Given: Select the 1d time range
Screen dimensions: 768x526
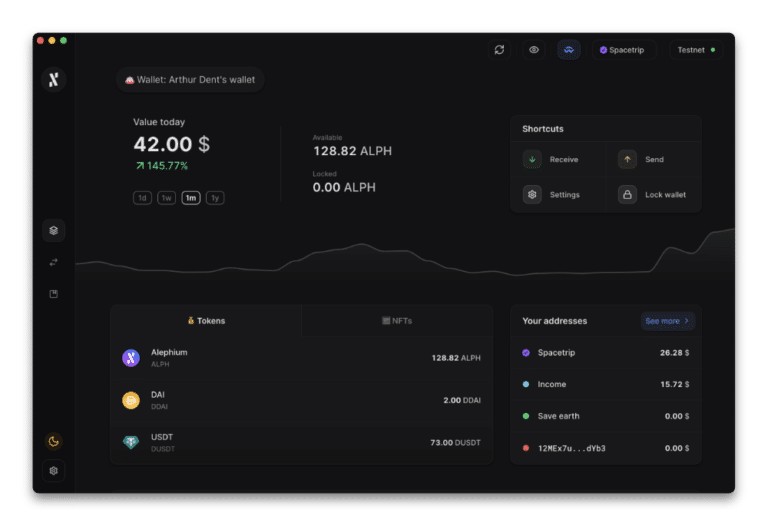Looking at the screenshot, I should (x=142, y=198).
